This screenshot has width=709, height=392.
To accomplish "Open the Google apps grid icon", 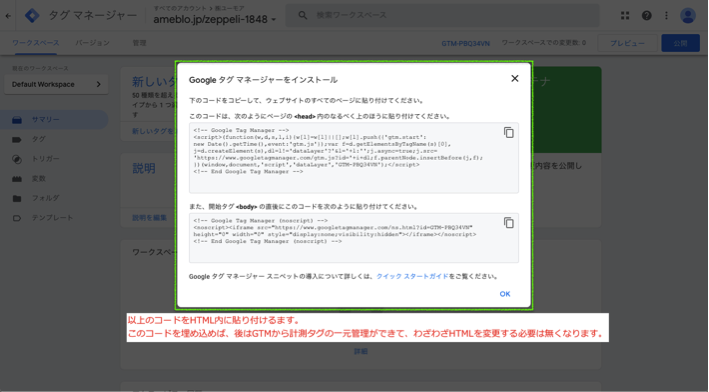I will pyautogui.click(x=625, y=15).
